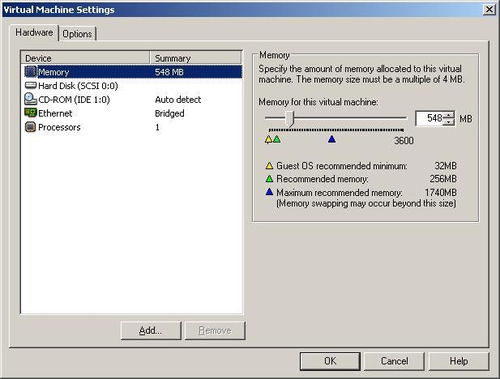Switch to the Options tab

(77, 34)
